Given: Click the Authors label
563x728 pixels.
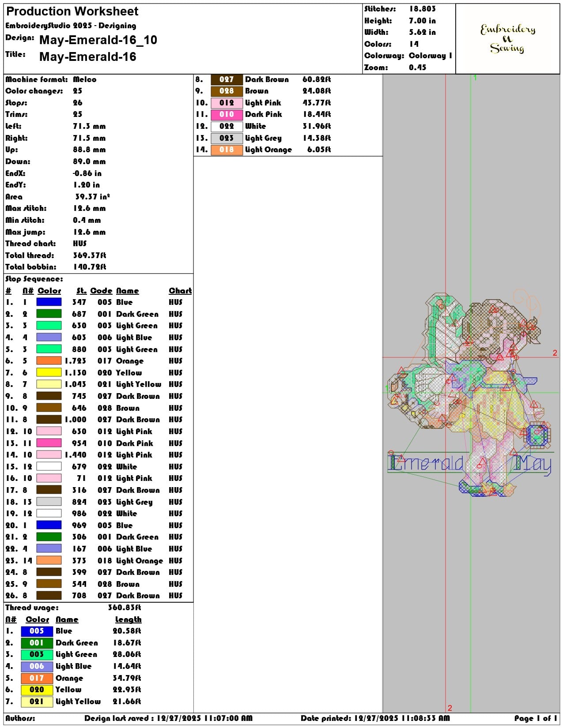Looking at the screenshot, I should (x=20, y=718).
